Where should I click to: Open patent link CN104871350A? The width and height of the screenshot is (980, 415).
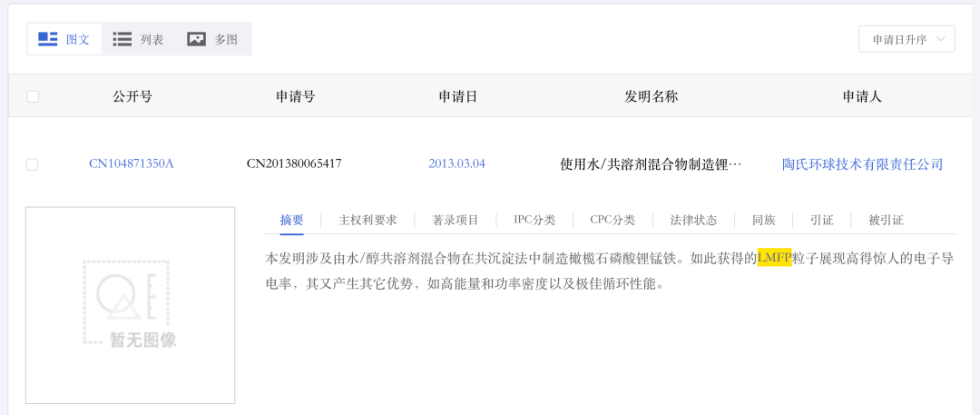(x=132, y=164)
